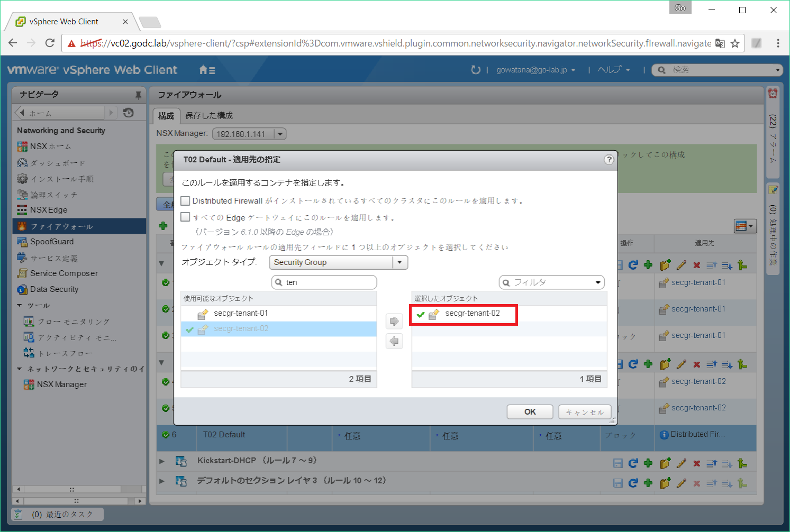Viewport: 790px width, 532px height.
Task: Bookmark this page with the star icon
Action: tap(735, 43)
